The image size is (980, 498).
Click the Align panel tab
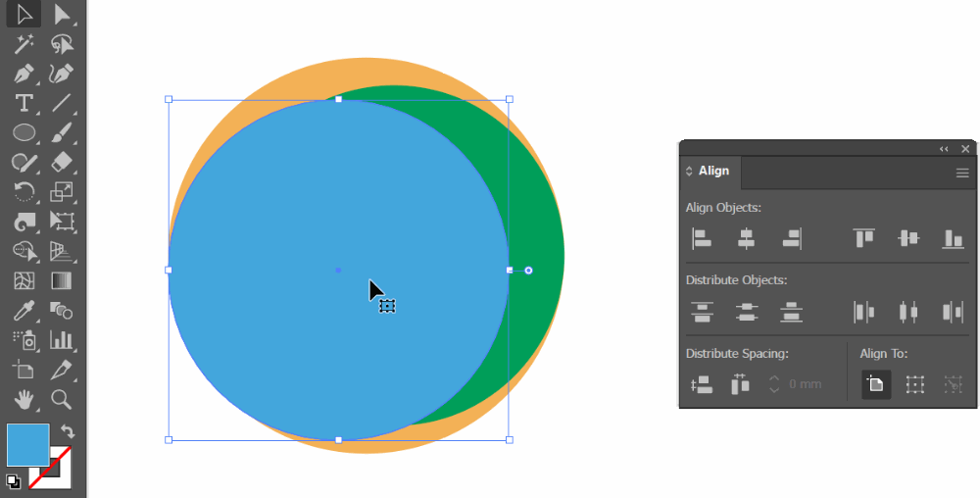pos(710,172)
